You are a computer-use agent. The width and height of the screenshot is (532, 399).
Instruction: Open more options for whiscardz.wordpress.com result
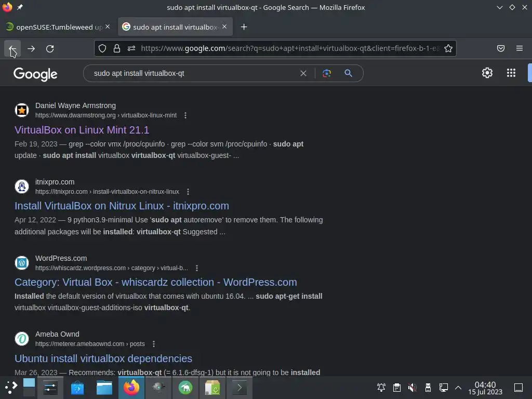point(197,268)
